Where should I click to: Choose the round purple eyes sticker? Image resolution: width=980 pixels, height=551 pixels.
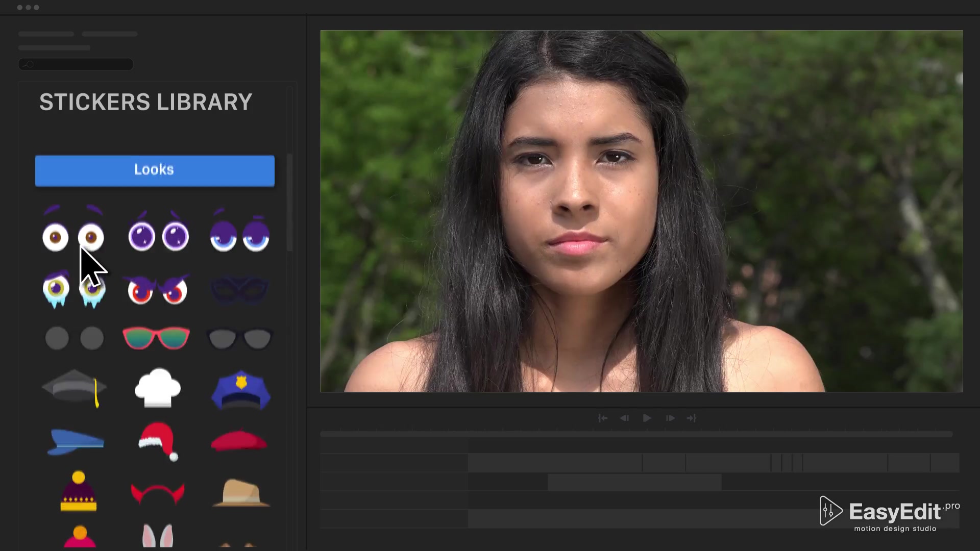(x=158, y=231)
